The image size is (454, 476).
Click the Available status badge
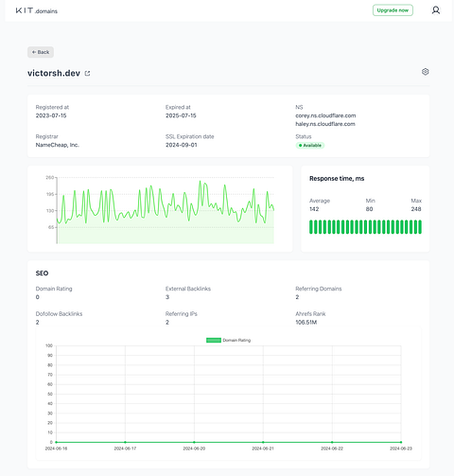point(310,146)
